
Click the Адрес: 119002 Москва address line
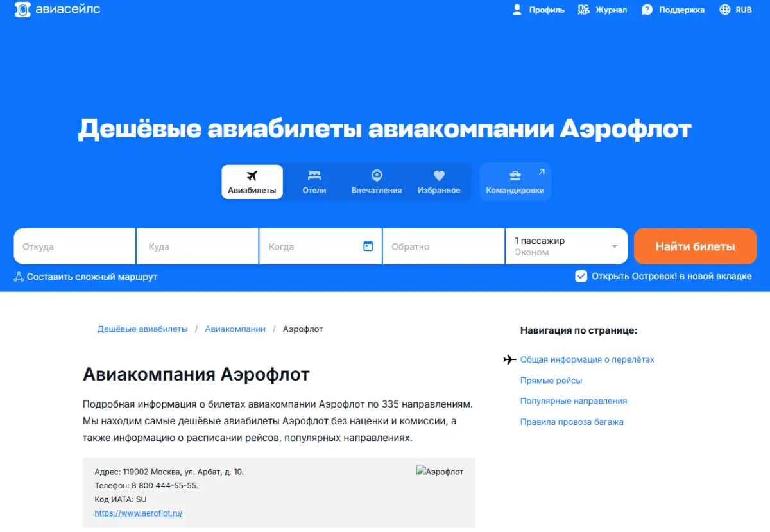(169, 472)
